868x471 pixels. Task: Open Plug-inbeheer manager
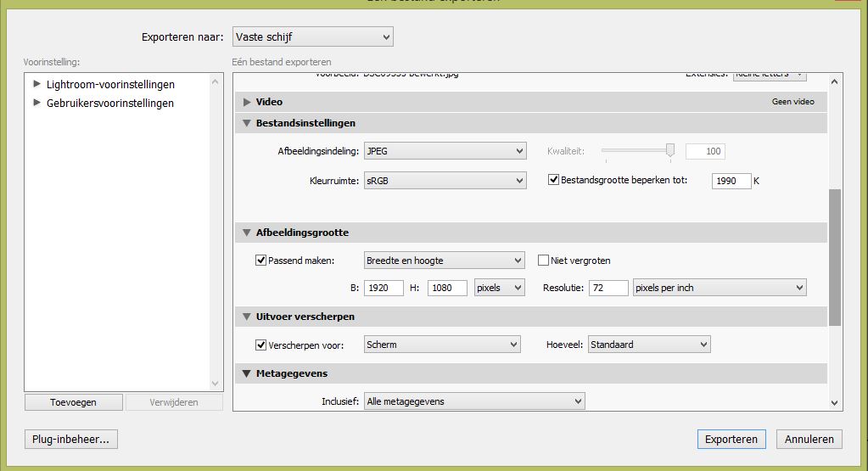(x=71, y=440)
